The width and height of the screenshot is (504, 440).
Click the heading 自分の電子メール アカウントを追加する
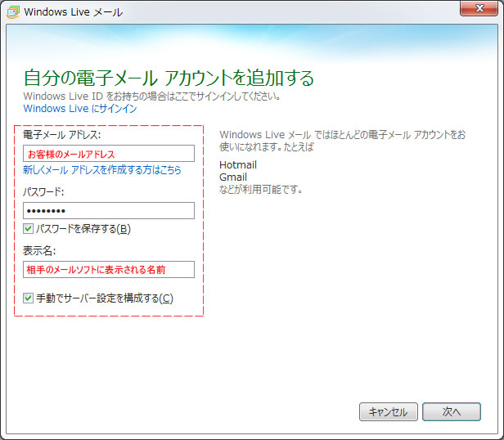pos(169,78)
